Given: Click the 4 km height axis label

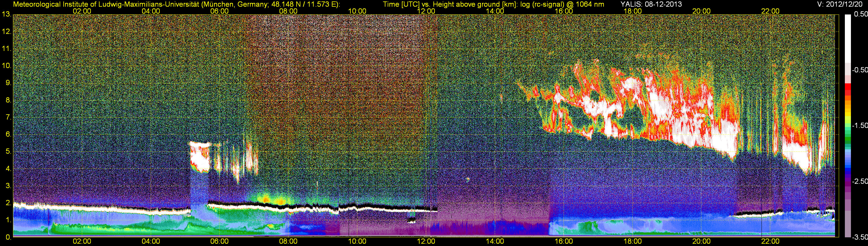Looking at the screenshot, I should tap(8, 169).
